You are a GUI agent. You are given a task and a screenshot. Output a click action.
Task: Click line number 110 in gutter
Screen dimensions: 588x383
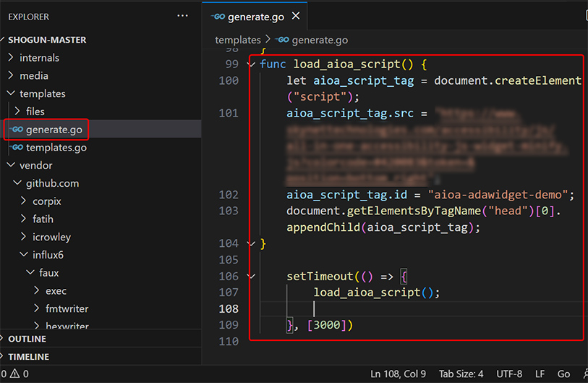(229, 341)
